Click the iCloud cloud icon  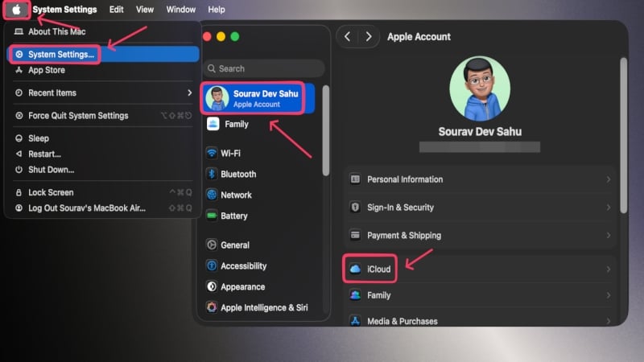[355, 269]
